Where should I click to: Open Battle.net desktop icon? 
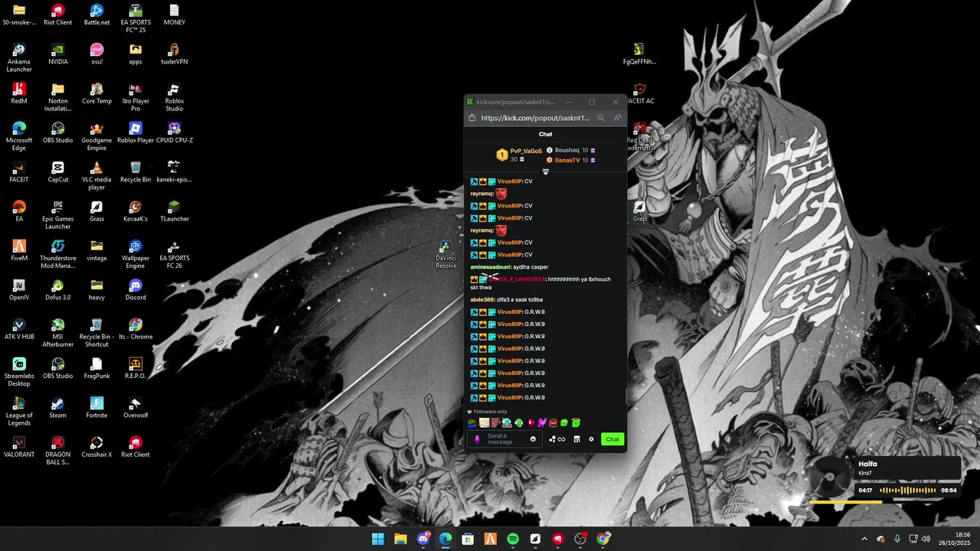[96, 15]
